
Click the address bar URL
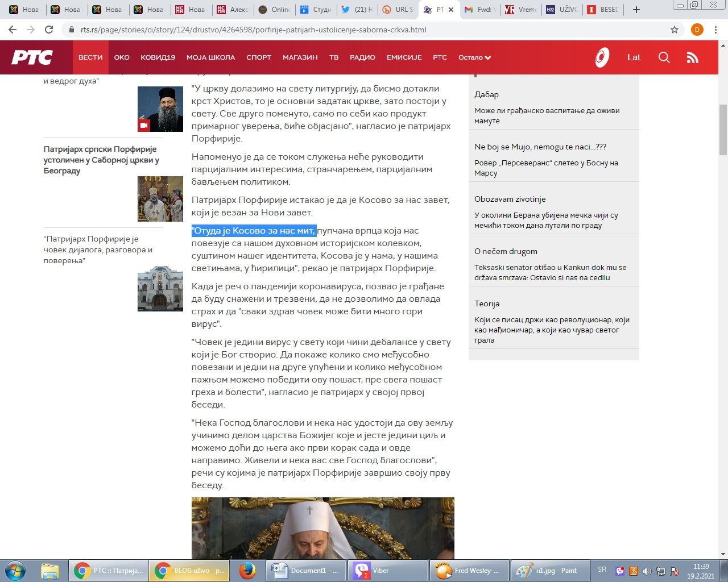253,30
